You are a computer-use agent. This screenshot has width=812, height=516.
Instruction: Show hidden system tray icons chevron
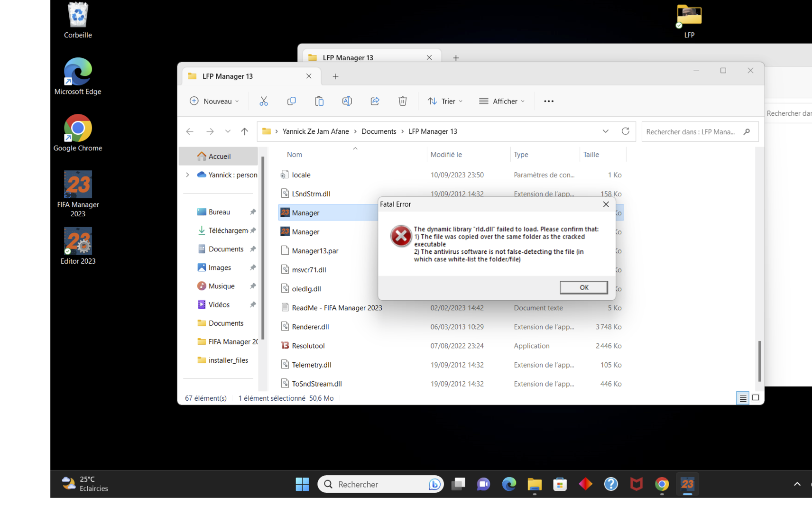click(x=797, y=484)
